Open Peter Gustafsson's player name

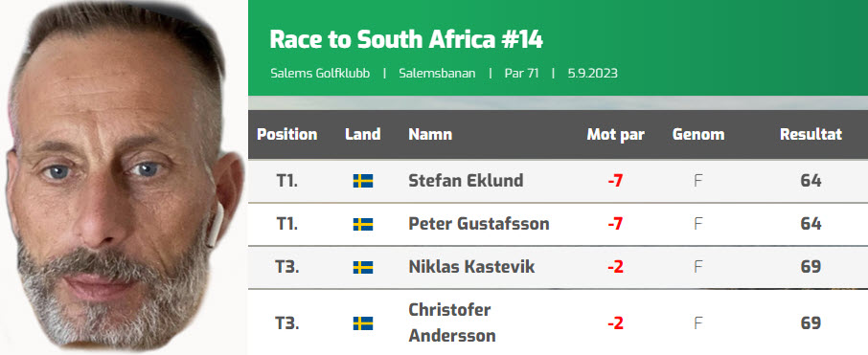[479, 223]
